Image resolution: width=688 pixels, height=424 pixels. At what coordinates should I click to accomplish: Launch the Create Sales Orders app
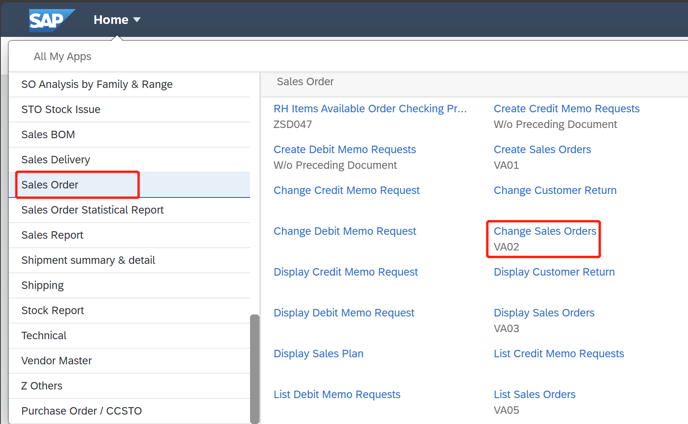pos(542,150)
